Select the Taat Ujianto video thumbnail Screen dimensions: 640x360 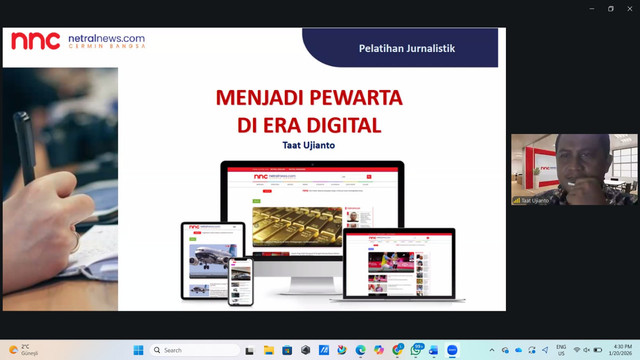tap(574, 169)
